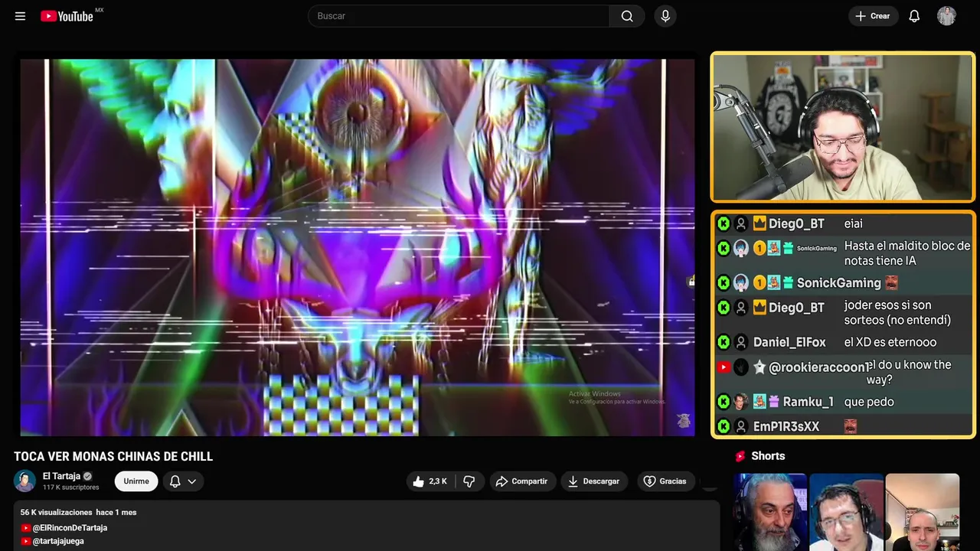Click the video title text TOCA VER MONAS CHINAS
980x551 pixels.
tap(113, 457)
